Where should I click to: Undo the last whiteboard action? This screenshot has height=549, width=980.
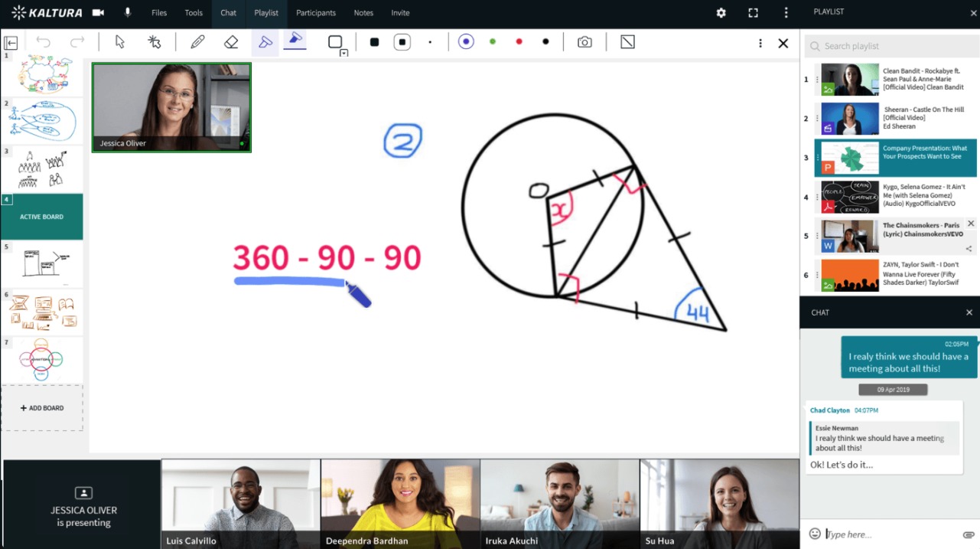44,43
